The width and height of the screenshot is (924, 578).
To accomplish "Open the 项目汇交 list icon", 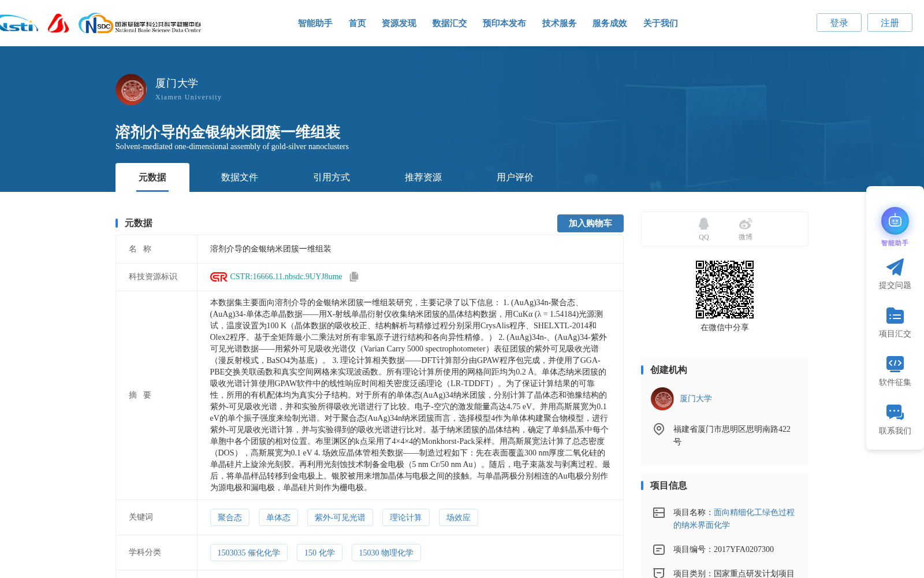I will point(895,316).
